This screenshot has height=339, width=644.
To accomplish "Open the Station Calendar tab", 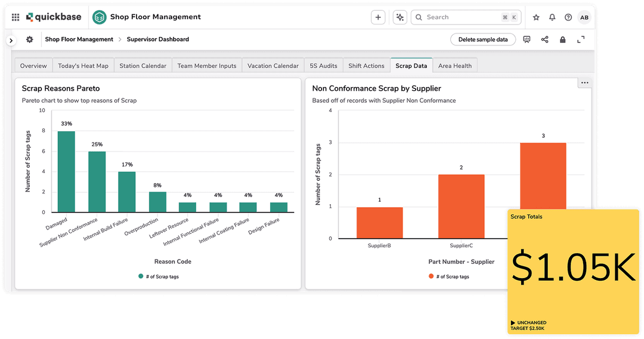I will coord(143,66).
